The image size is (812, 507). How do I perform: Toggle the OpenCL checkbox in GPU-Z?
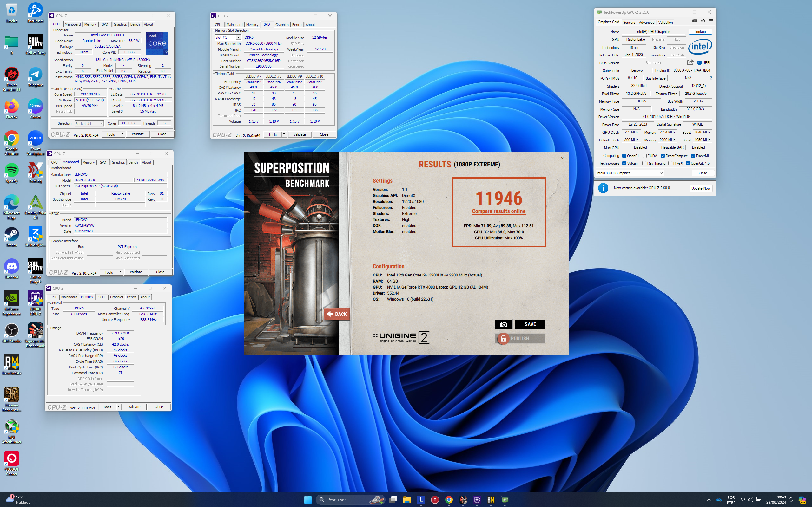click(x=624, y=156)
